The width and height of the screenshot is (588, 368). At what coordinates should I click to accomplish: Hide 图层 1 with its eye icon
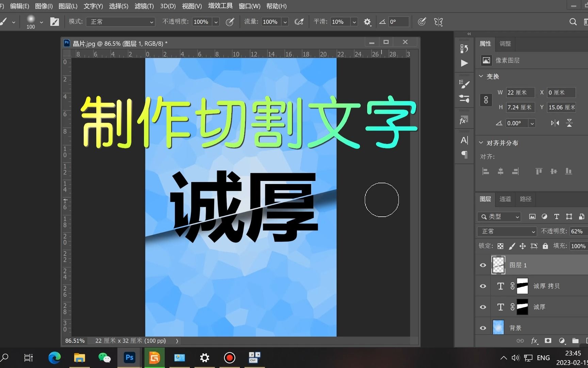(x=483, y=265)
